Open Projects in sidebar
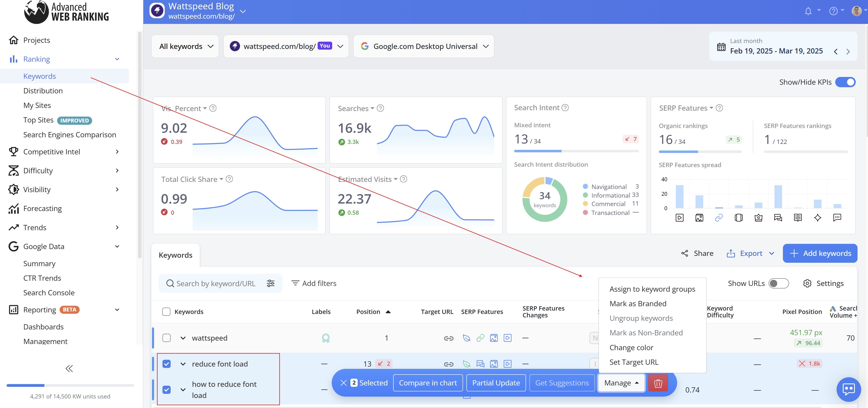Image resolution: width=868 pixels, height=408 pixels. pyautogui.click(x=36, y=40)
